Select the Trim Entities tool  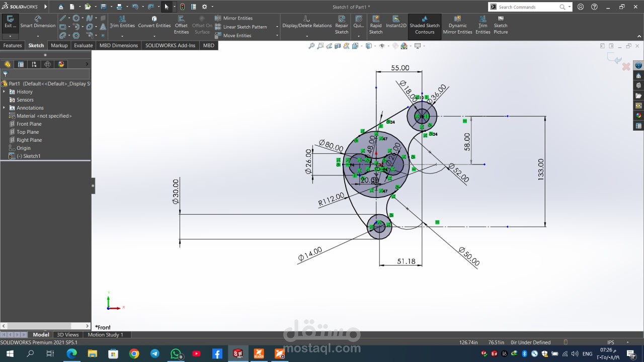122,22
